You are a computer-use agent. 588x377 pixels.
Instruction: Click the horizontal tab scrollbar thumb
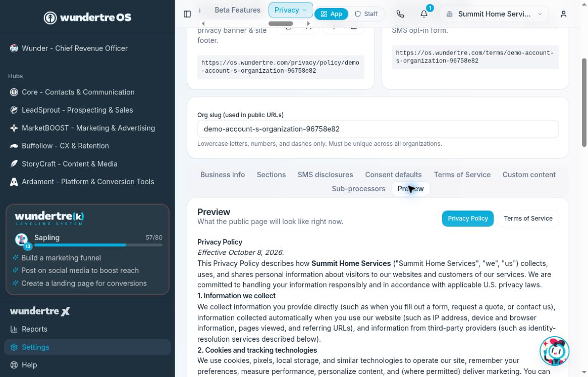[x=281, y=24]
